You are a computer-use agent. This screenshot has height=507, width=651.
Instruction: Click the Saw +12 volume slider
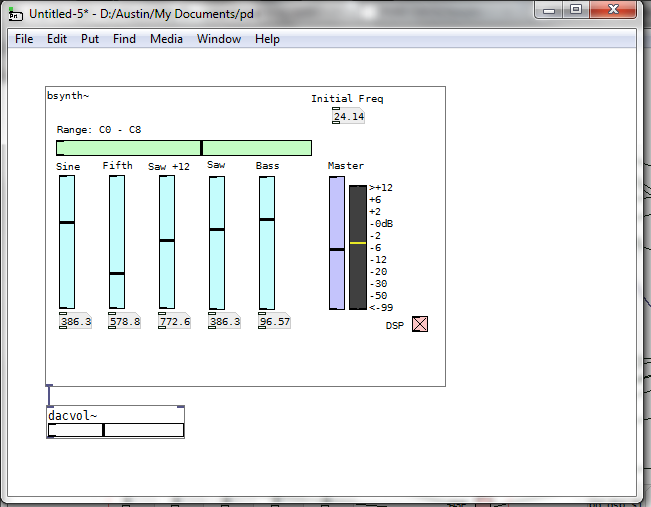click(167, 242)
